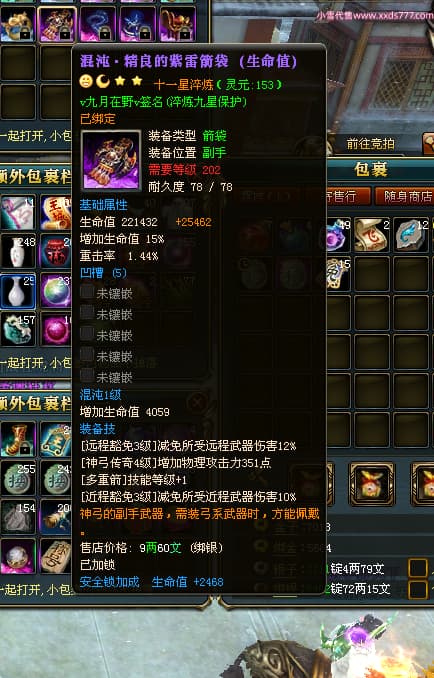434x678 pixels.
Task: Select the red sealed jar item
Action: (56, 251)
